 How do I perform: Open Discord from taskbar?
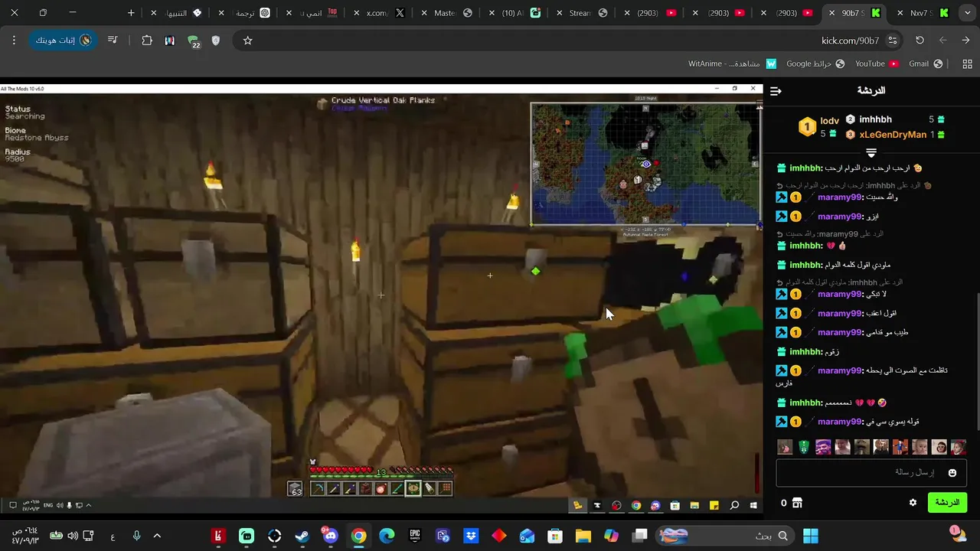tap(330, 536)
